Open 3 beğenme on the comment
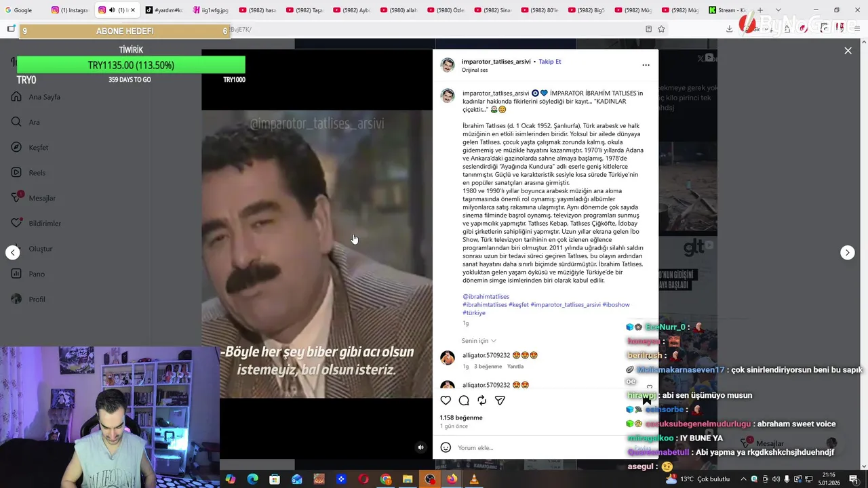Screen dimensions: 868x488 488,367
